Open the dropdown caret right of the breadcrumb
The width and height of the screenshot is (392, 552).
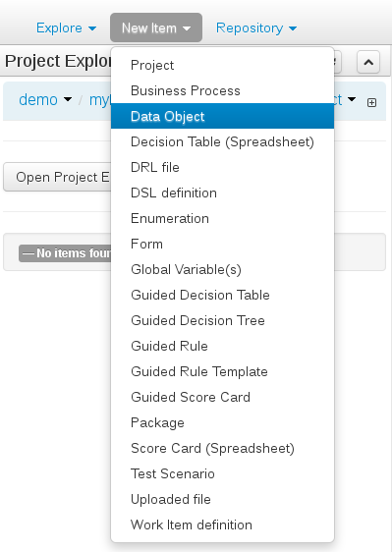pyautogui.click(x=352, y=99)
